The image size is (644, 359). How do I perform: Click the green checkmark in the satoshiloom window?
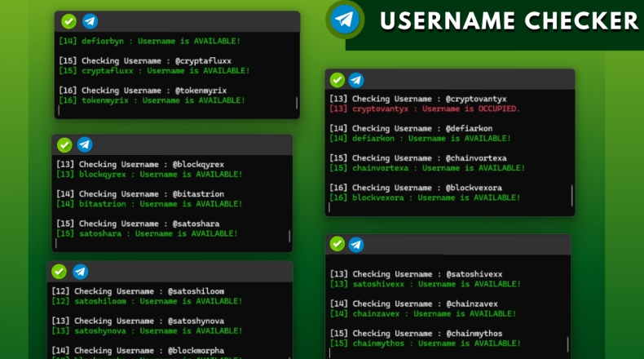click(x=60, y=272)
